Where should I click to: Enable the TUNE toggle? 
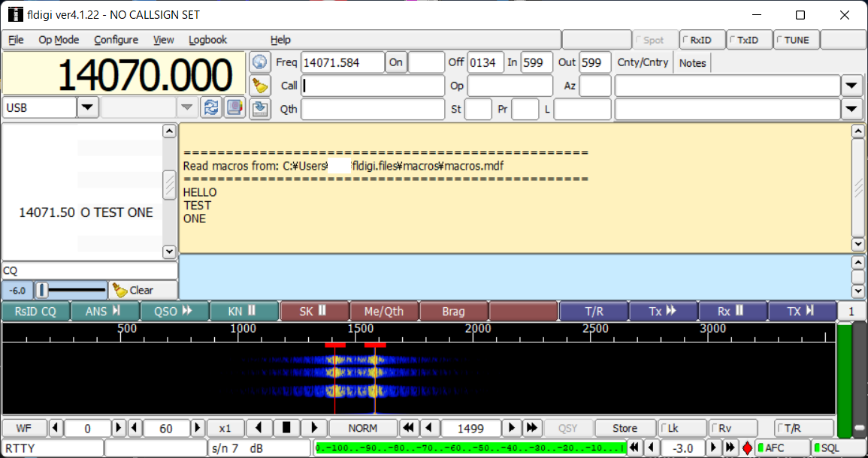[x=795, y=40]
